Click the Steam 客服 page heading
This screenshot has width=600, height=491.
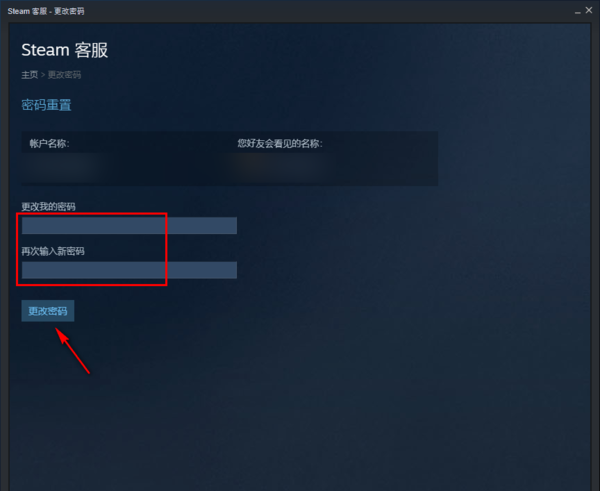pyautogui.click(x=65, y=50)
